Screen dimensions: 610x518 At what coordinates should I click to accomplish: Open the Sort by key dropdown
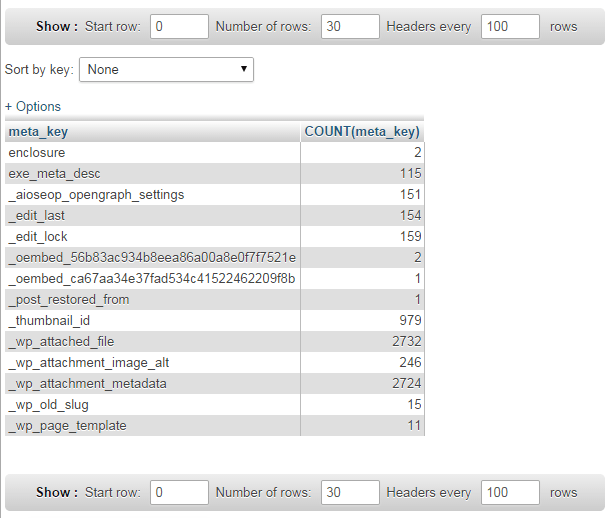click(x=166, y=70)
